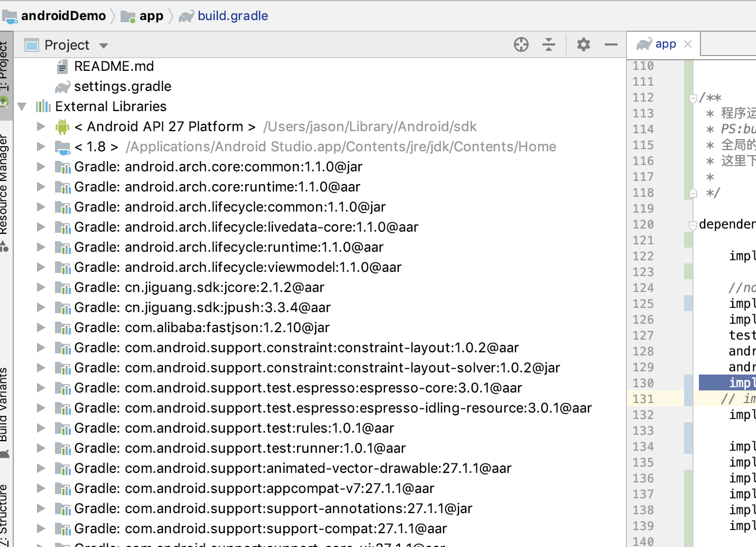Expand android.arch.core:runtime:1.1.0@aar library
The width and height of the screenshot is (756, 547).
(41, 187)
